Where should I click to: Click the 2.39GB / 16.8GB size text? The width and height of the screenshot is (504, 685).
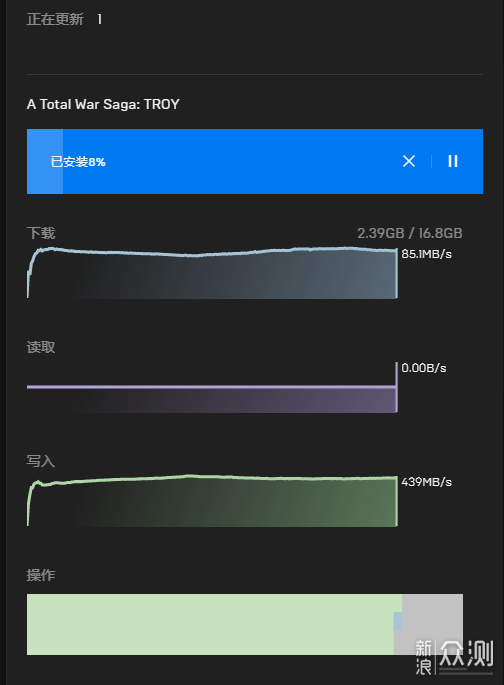410,233
